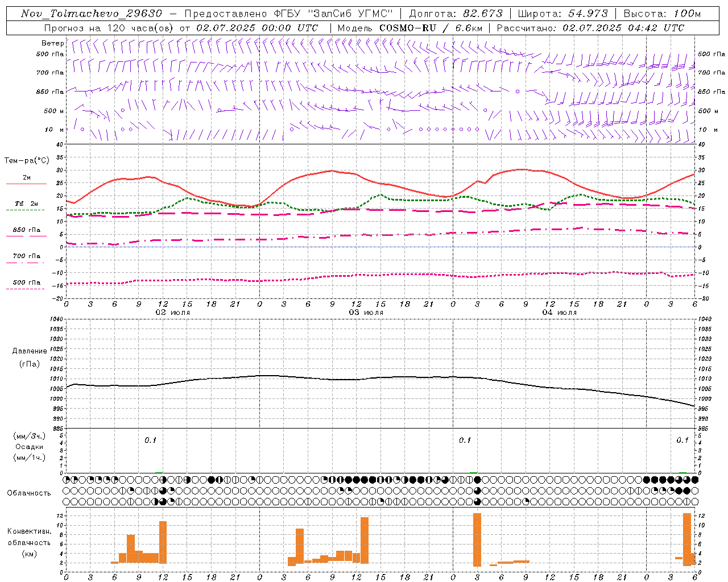
Task: Click the station title Nov_Tolmachevo_29630
Action: (x=92, y=14)
